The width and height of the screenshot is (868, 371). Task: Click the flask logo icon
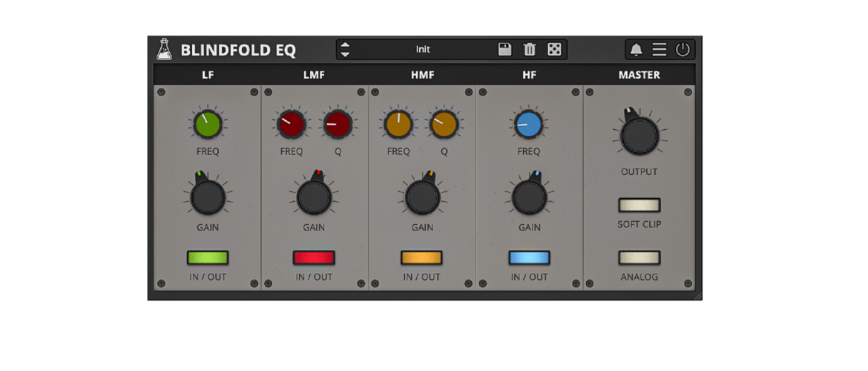coord(163,49)
